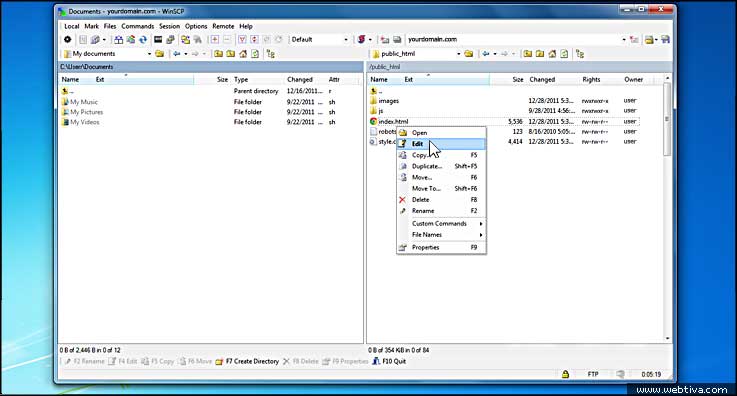Open the Commands menu

(x=137, y=26)
